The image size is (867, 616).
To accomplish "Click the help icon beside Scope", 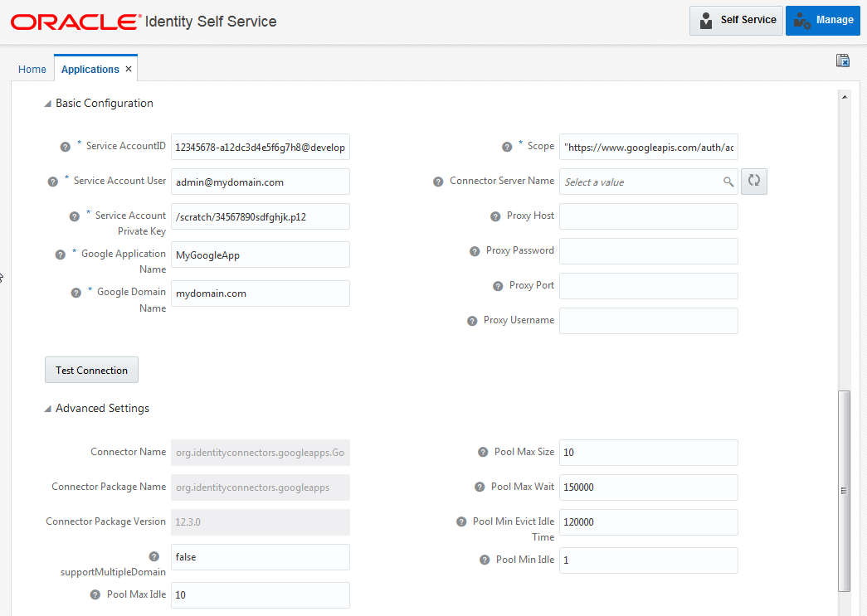I will [x=507, y=146].
